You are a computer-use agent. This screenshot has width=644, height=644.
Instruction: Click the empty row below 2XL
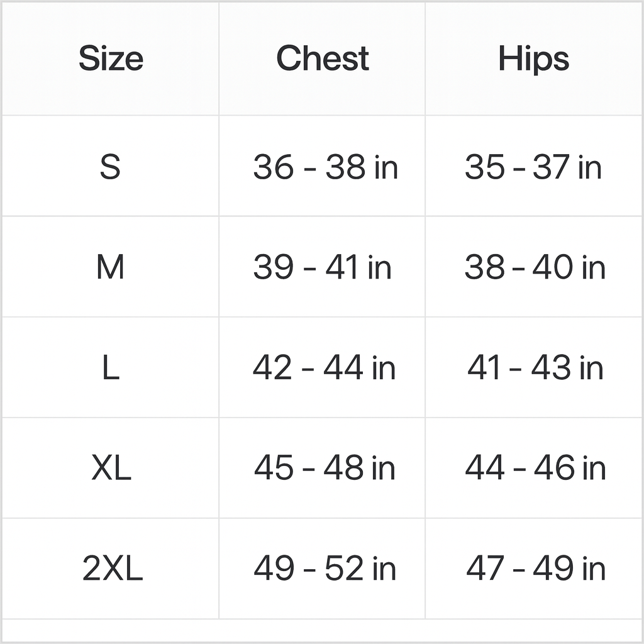pos(322,630)
